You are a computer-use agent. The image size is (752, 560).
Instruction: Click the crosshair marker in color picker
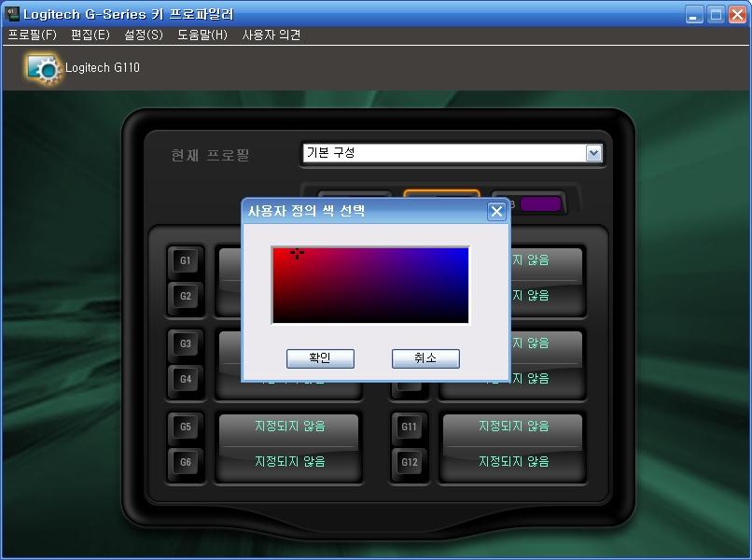[298, 253]
